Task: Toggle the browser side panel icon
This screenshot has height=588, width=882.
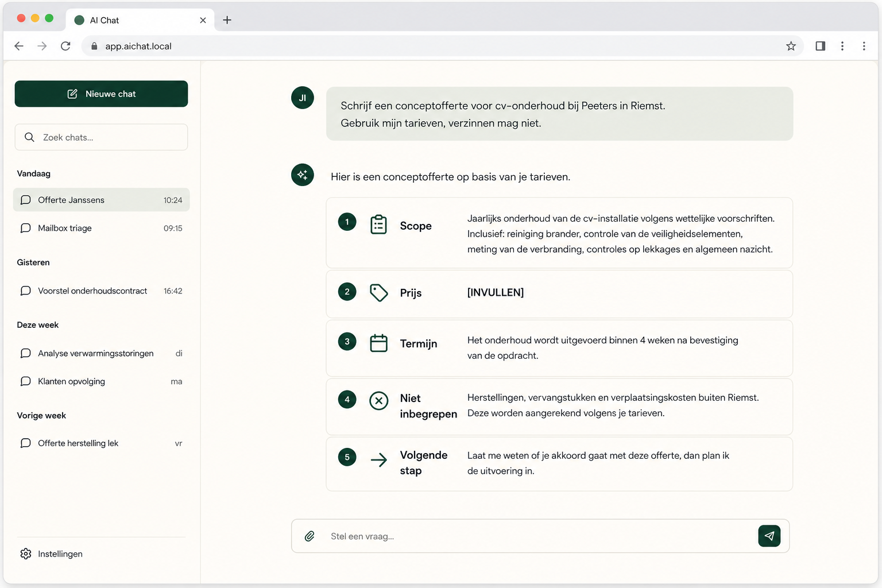Action: tap(821, 46)
